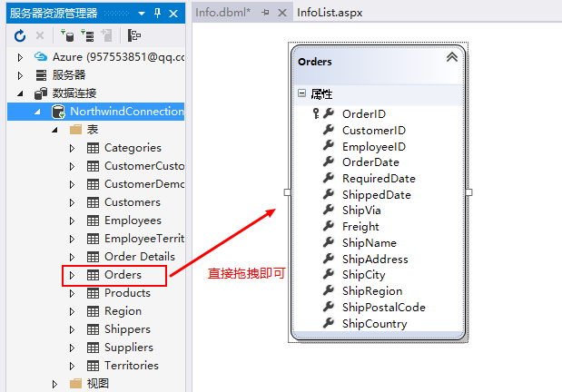This screenshot has height=392, width=562.
Task: Expand the Employees table
Action: tap(72, 220)
